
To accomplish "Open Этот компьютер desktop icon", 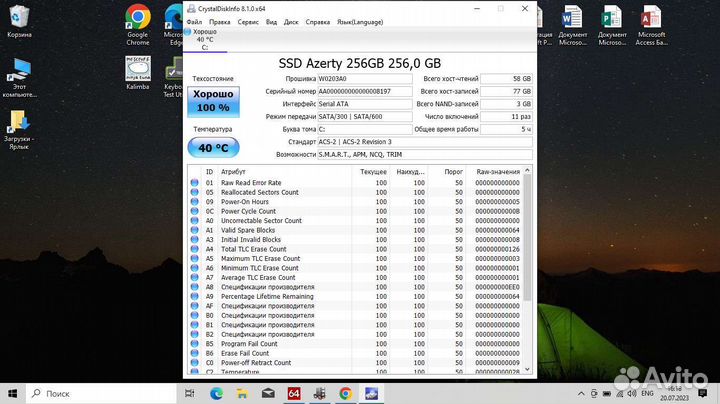I will click(19, 78).
